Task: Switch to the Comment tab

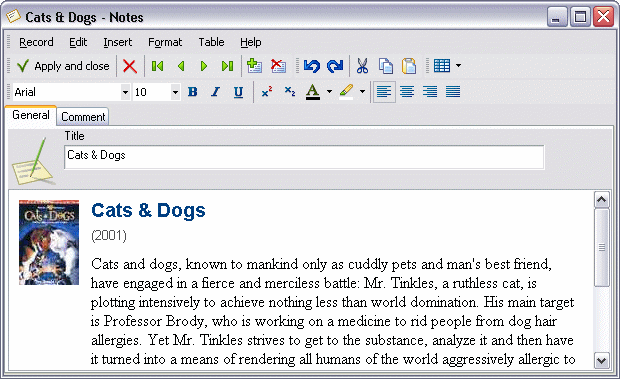Action: point(83,117)
